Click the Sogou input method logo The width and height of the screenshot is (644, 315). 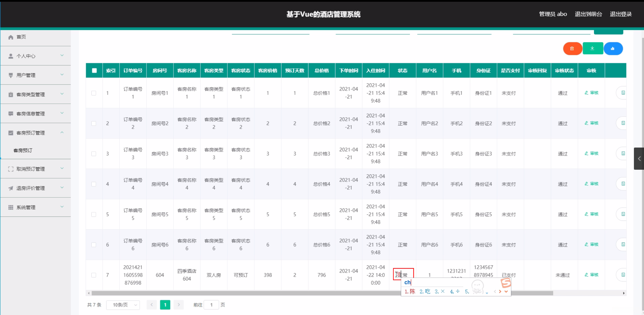506,283
